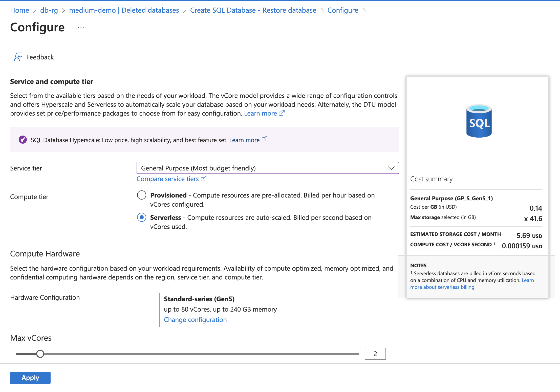This screenshot has width=560, height=392.
Task: Click the Feedback person icon
Action: coord(18,57)
